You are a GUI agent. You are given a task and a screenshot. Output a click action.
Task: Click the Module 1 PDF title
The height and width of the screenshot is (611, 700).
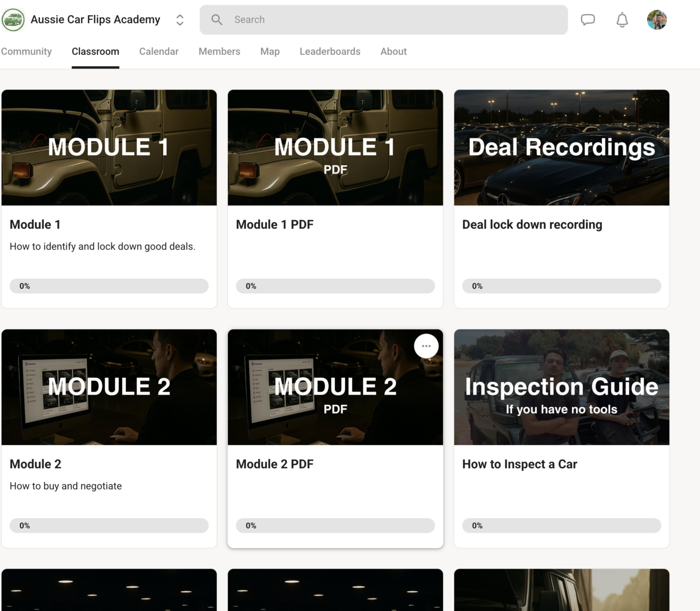tap(275, 225)
